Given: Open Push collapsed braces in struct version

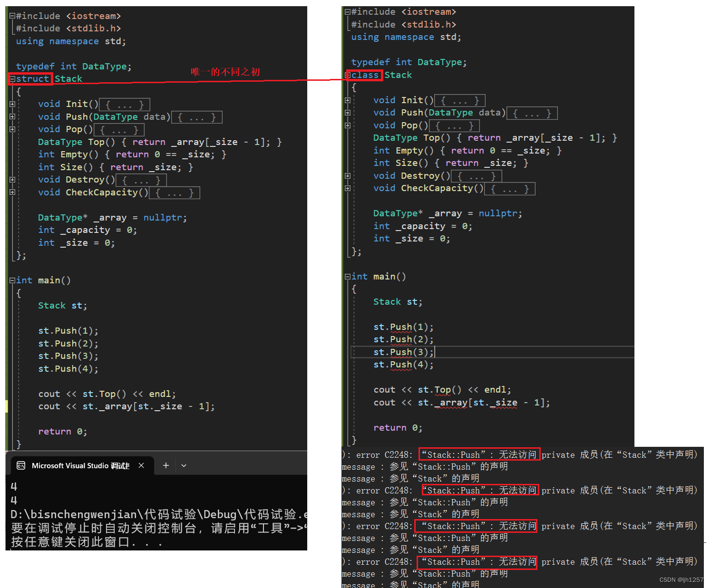Looking at the screenshot, I should (x=197, y=117).
